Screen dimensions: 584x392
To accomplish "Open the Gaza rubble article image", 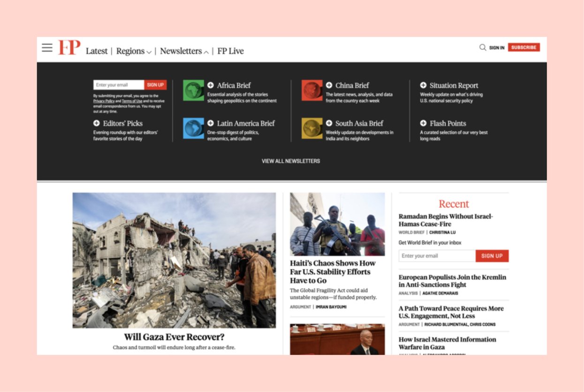I will tap(174, 260).
